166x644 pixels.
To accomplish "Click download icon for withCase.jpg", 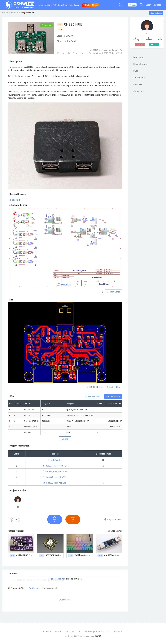I will pyautogui.click(x=48, y=460).
